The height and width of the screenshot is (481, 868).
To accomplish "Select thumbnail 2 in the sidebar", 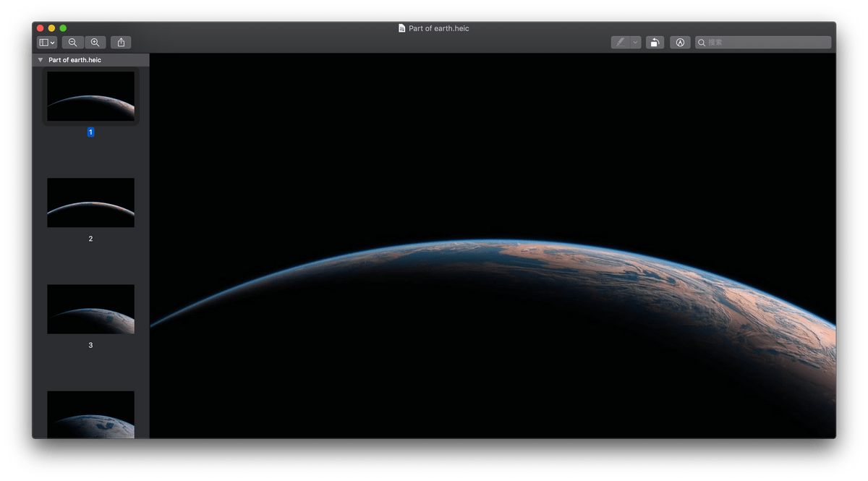I will tap(90, 203).
